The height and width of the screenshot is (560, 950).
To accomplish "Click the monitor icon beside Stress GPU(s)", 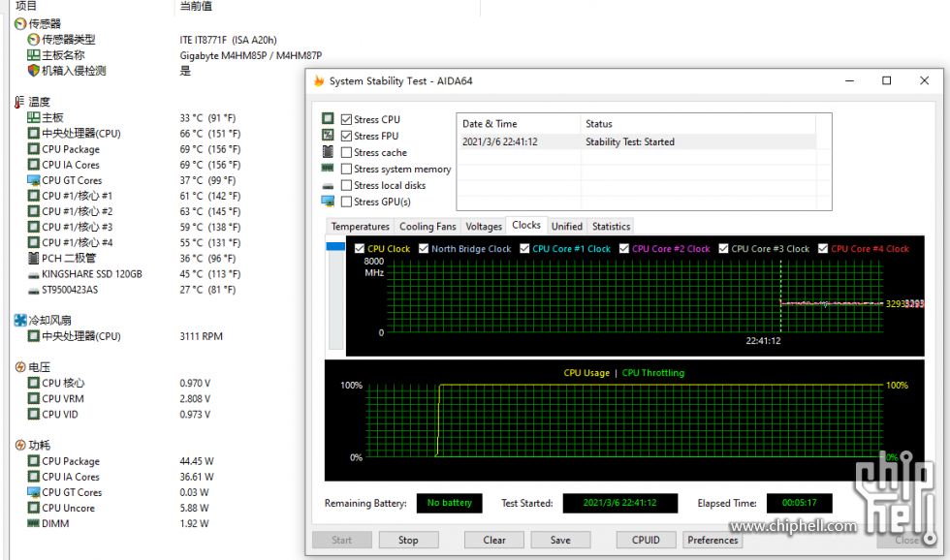I will pos(328,201).
